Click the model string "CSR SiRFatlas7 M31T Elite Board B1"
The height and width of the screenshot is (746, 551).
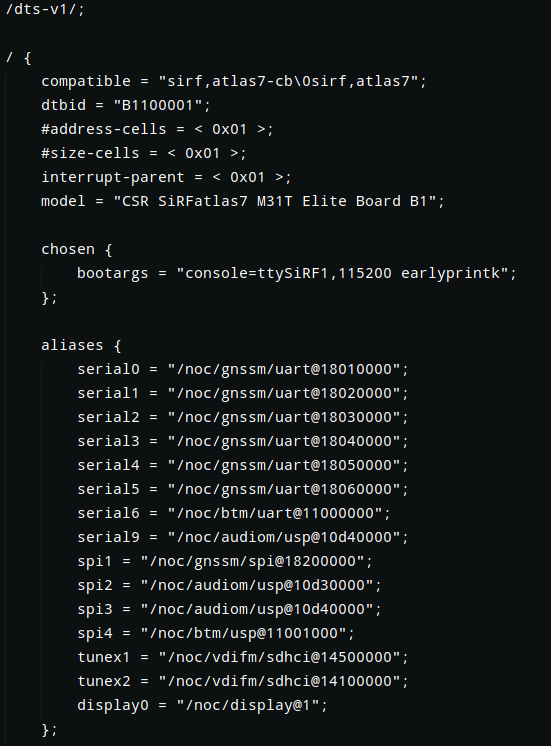click(x=274, y=201)
